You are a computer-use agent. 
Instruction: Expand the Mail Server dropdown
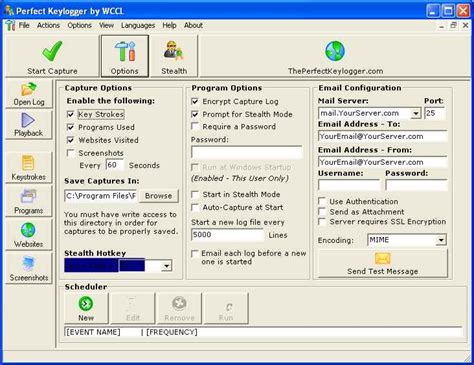pyautogui.click(x=416, y=114)
